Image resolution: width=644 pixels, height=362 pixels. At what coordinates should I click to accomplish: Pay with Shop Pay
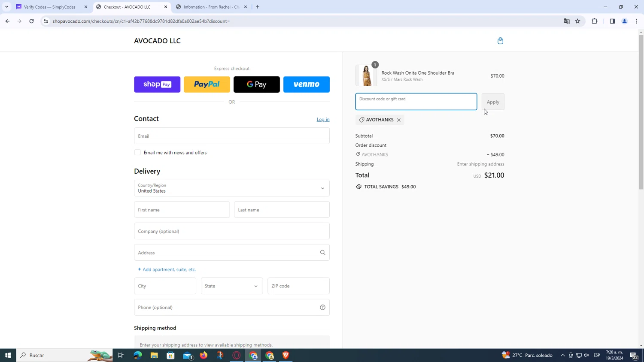[157, 84]
